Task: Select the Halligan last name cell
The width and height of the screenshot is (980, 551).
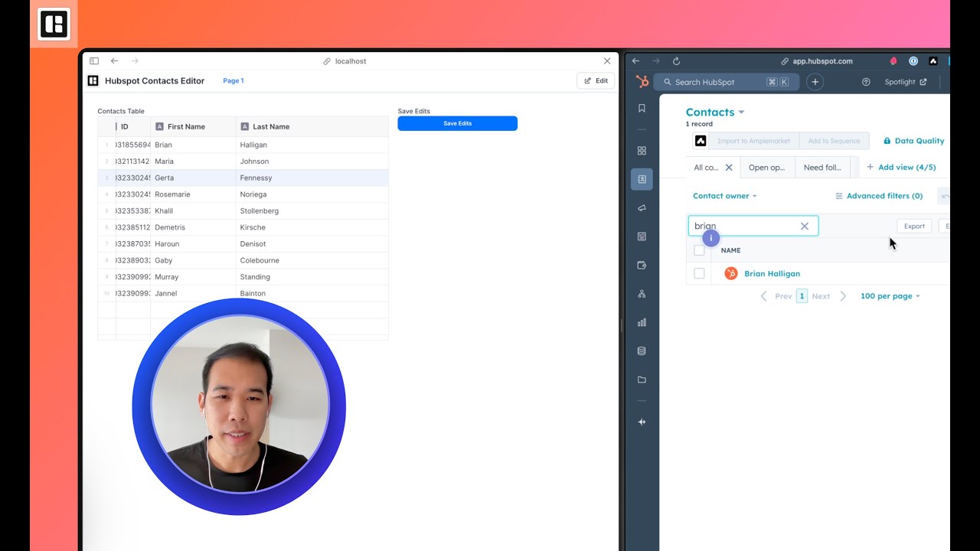Action: pos(312,145)
